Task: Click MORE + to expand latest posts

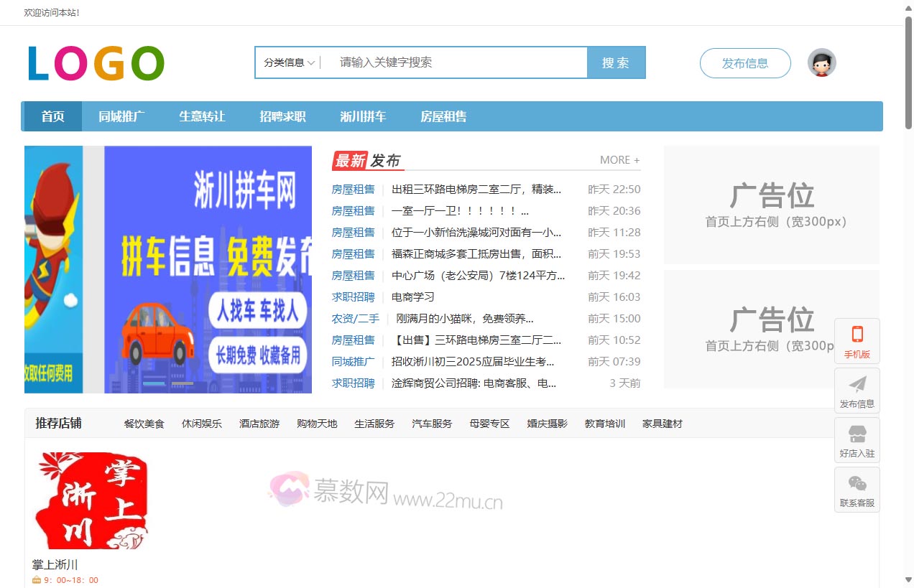Action: click(x=619, y=160)
